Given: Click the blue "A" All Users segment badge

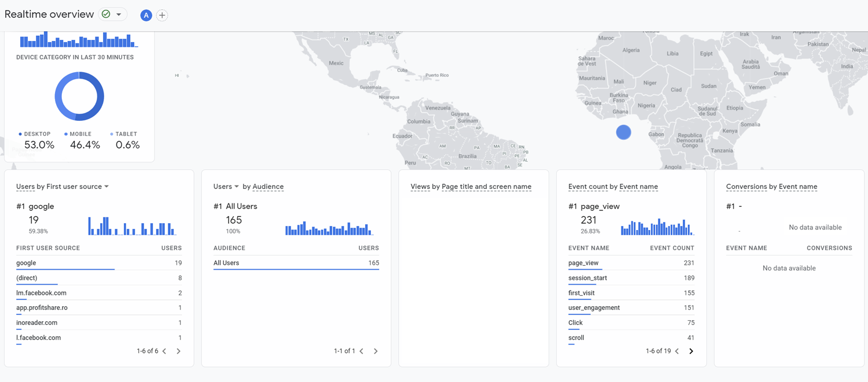Looking at the screenshot, I should [x=146, y=16].
